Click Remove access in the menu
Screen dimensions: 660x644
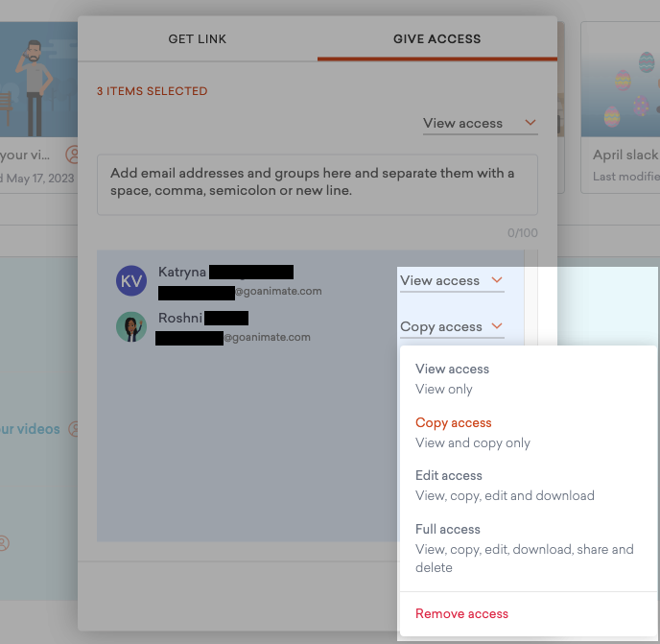tap(461, 613)
